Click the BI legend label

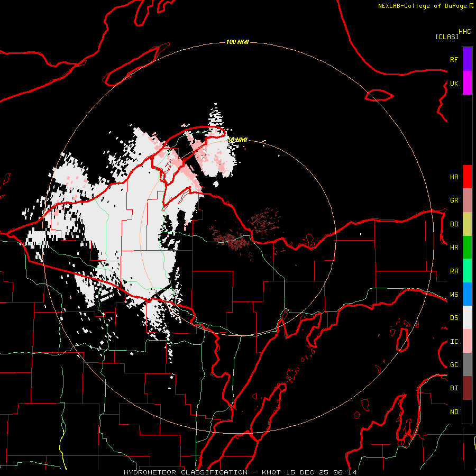coord(454,388)
